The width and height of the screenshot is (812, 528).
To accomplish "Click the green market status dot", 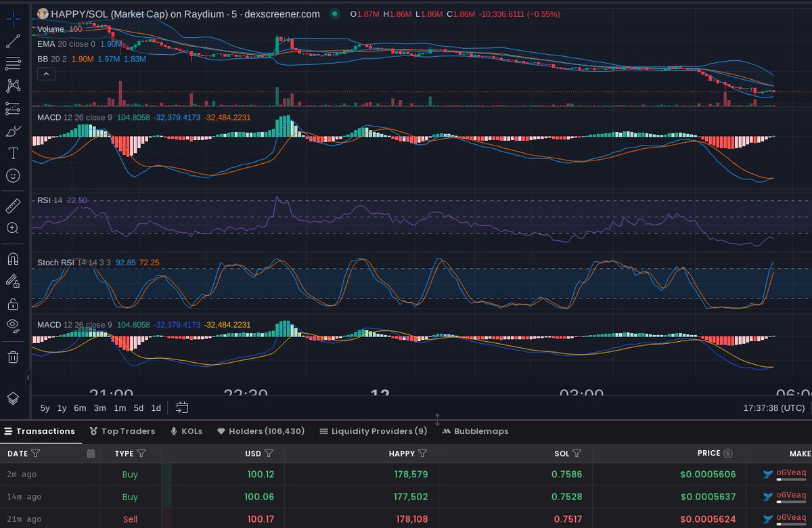I will tap(335, 14).
